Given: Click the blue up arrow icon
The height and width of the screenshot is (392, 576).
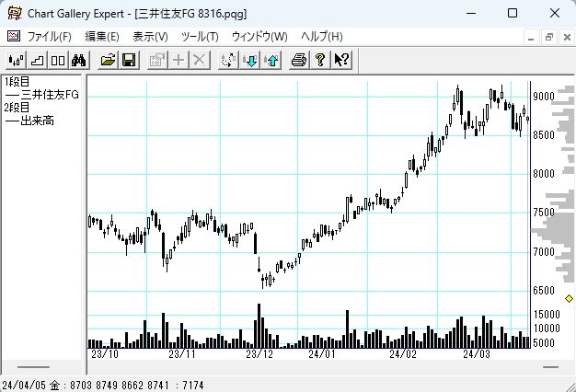Looking at the screenshot, I should click(271, 60).
